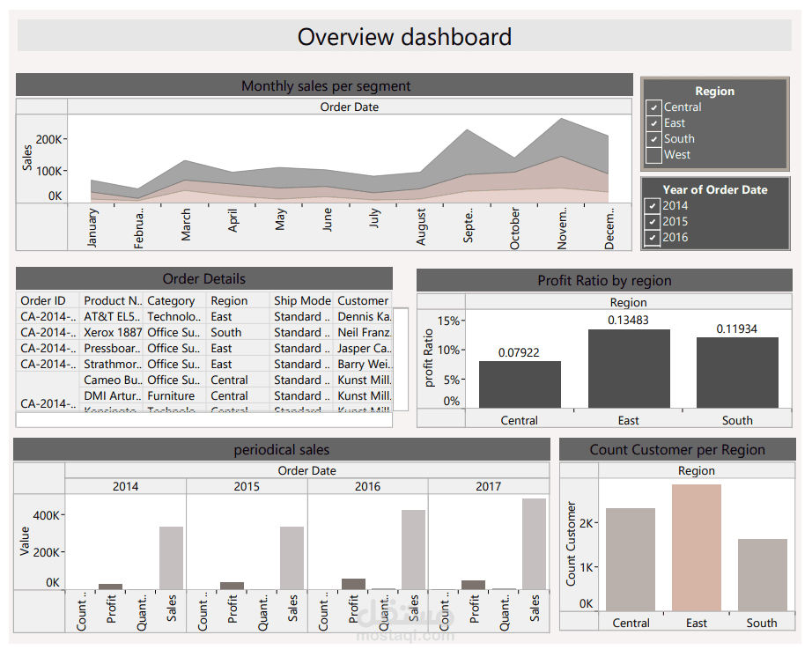
Task: Click the 2014 year header in periodical sales
Action: [x=125, y=487]
